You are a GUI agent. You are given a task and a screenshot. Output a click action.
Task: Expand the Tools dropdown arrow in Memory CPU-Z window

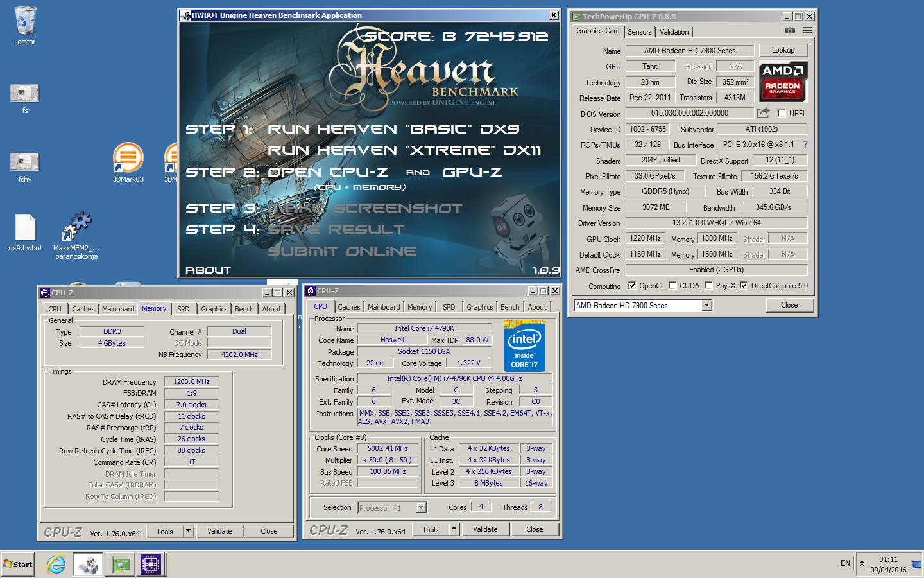(188, 531)
